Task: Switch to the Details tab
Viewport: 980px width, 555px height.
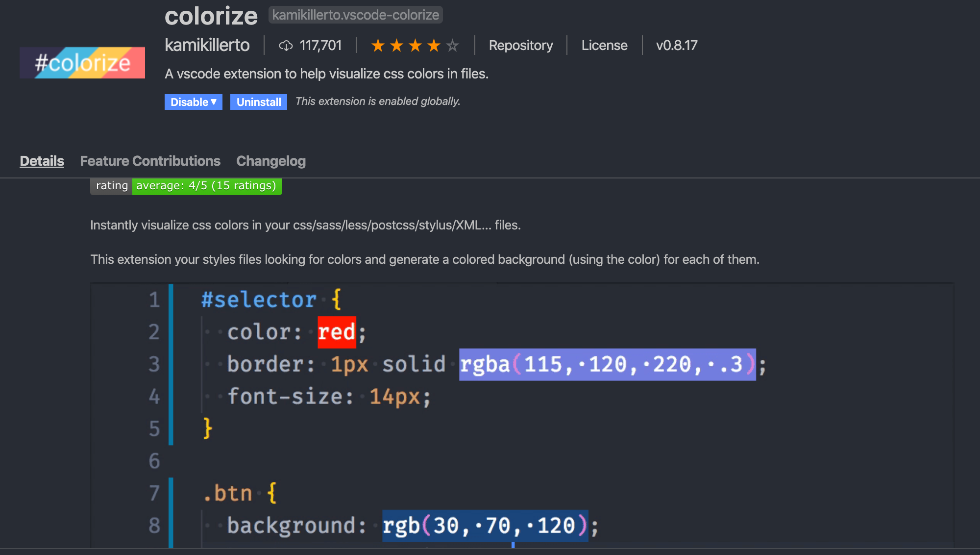Action: pyautogui.click(x=42, y=161)
